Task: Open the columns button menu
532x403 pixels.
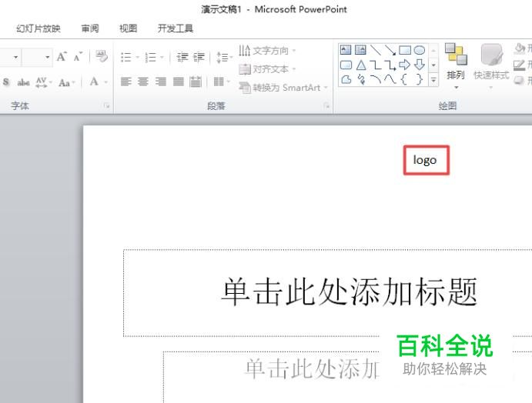Action: 222,82
